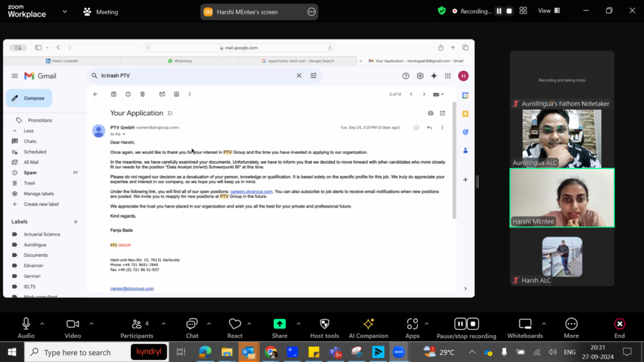644x362 pixels.
Task: Toggle the camera with Video button
Action: (72, 324)
